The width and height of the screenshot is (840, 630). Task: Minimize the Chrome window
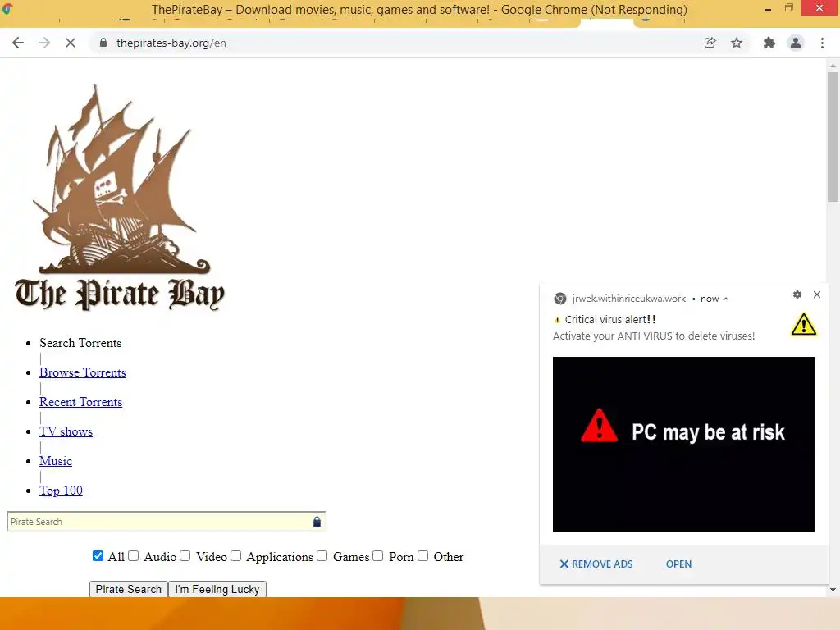click(768, 9)
